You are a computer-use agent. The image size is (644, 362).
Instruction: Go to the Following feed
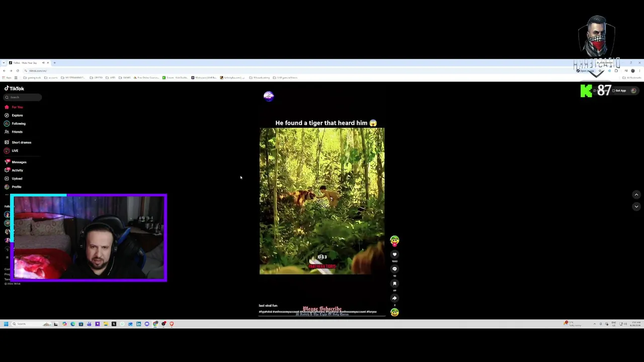coord(15,124)
